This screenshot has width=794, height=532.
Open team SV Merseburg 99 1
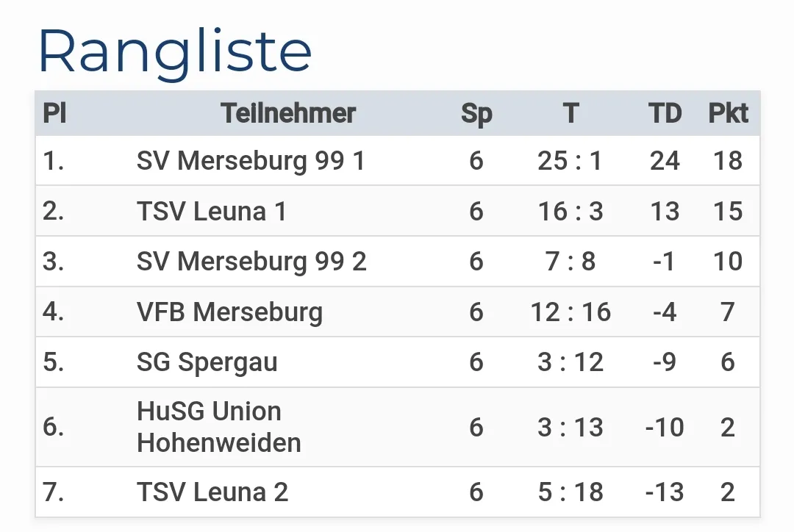pyautogui.click(x=251, y=161)
